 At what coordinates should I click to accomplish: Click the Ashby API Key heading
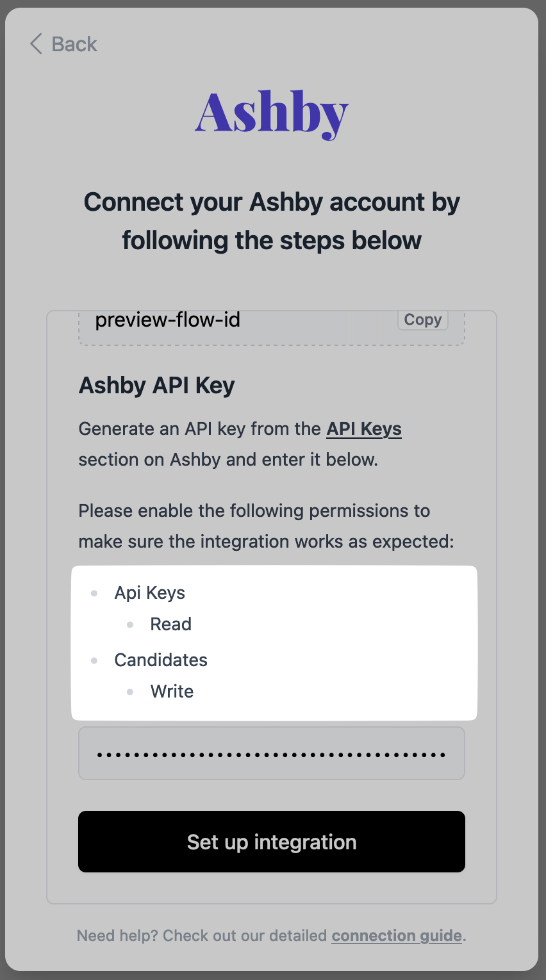click(156, 386)
